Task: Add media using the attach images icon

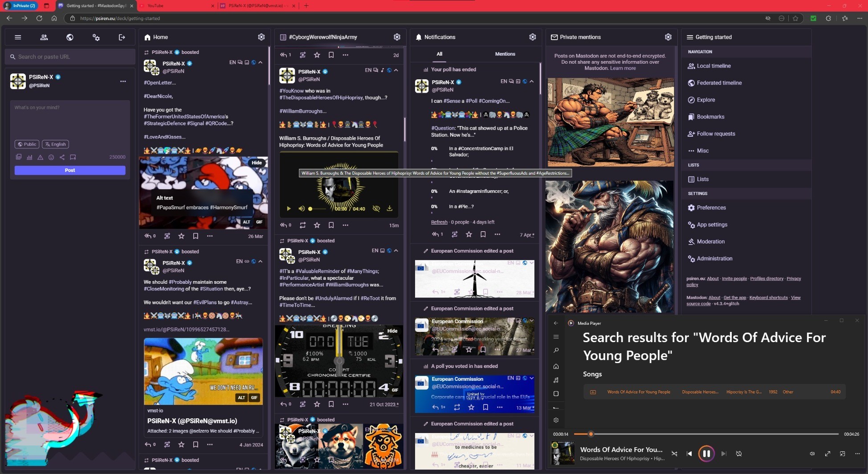Action: pyautogui.click(x=19, y=157)
